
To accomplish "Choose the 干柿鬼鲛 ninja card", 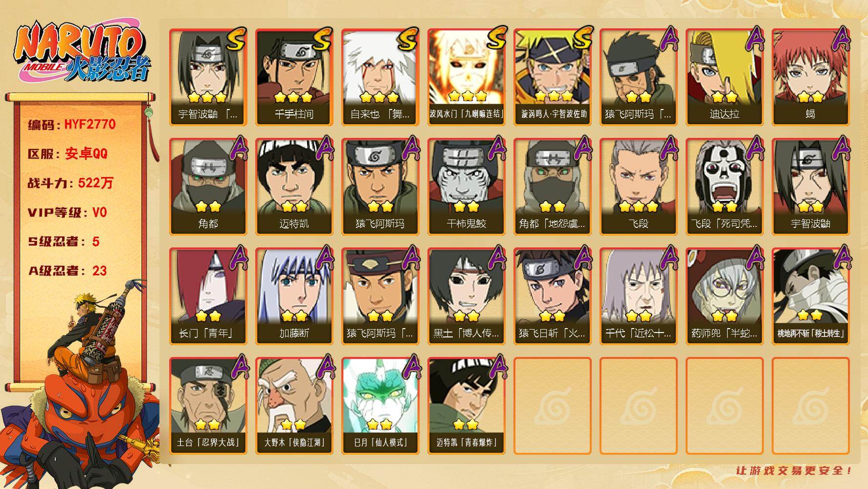I will tap(466, 187).
